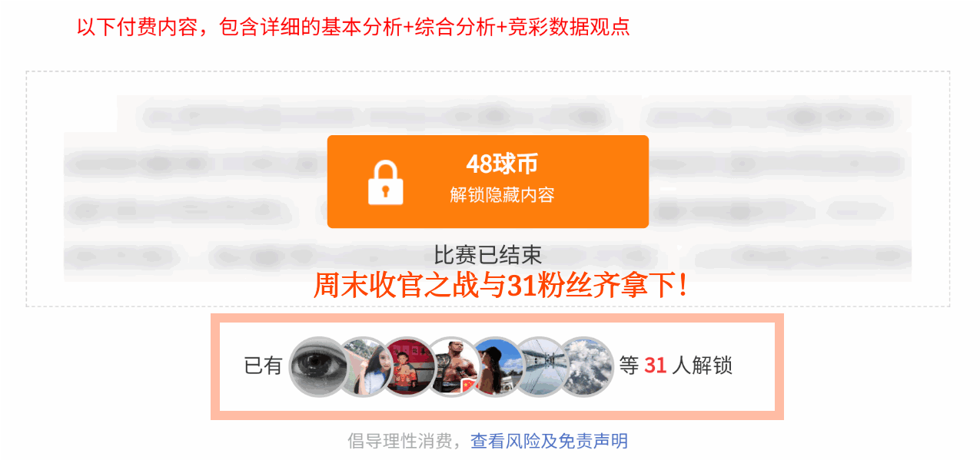Unlock content with the 48球币 button

488,181
